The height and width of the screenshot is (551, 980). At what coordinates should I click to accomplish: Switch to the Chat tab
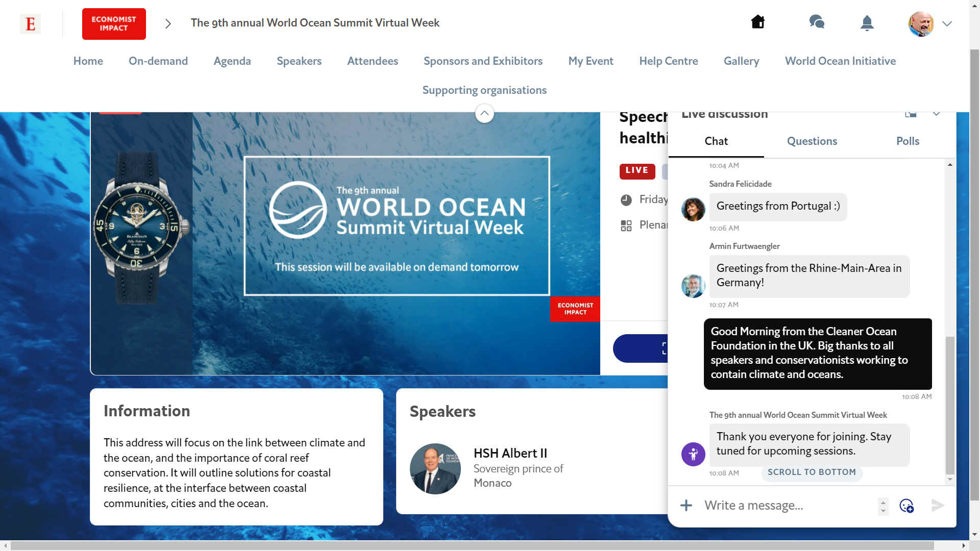coord(716,141)
